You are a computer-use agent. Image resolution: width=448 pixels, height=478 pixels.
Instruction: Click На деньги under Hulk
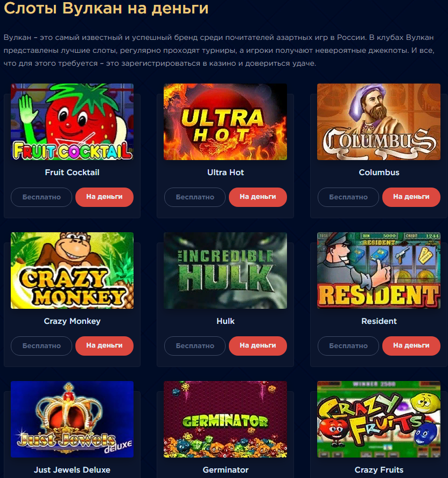pos(258,345)
